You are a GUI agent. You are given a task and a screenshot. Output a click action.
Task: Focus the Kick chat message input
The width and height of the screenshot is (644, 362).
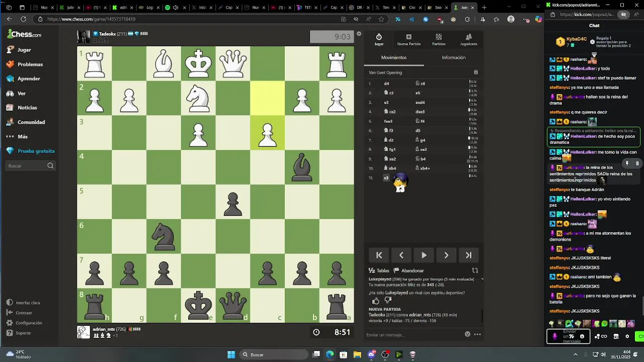(x=569, y=336)
